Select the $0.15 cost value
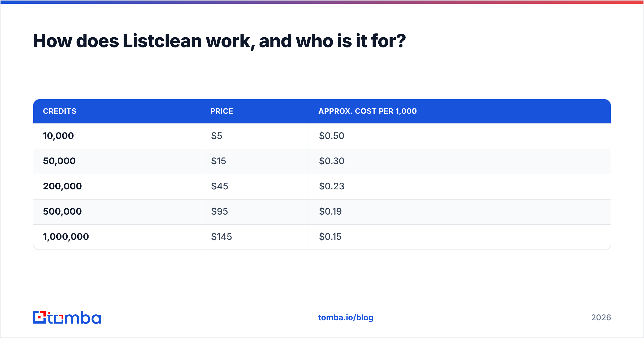The image size is (644, 338). tap(330, 237)
